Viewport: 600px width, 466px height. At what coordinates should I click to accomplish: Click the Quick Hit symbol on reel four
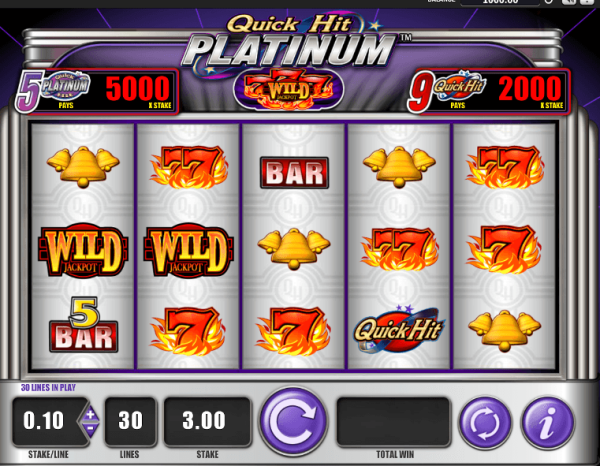(x=398, y=329)
